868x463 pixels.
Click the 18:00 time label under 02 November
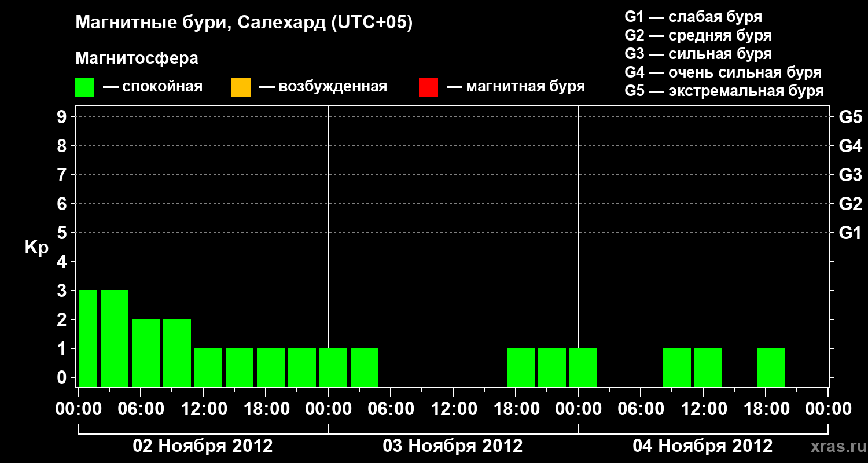coord(265,409)
